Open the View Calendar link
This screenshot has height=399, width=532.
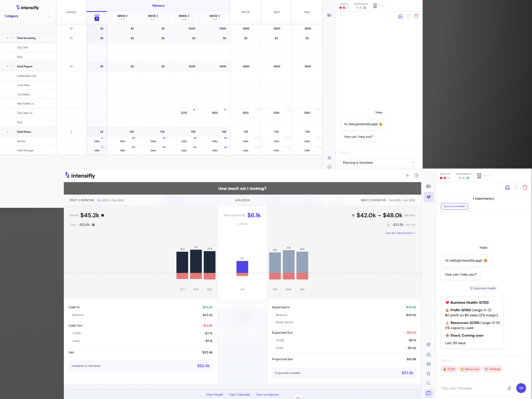pyautogui.click(x=239, y=395)
